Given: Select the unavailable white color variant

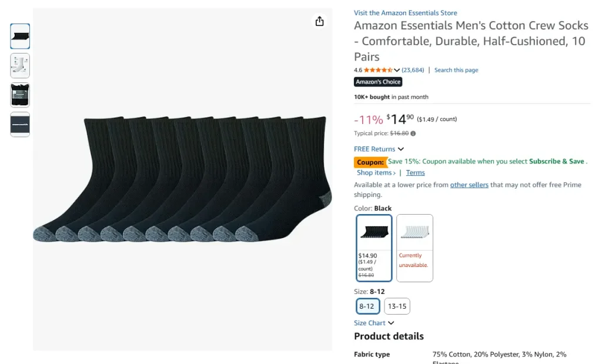Looking at the screenshot, I should (x=414, y=248).
